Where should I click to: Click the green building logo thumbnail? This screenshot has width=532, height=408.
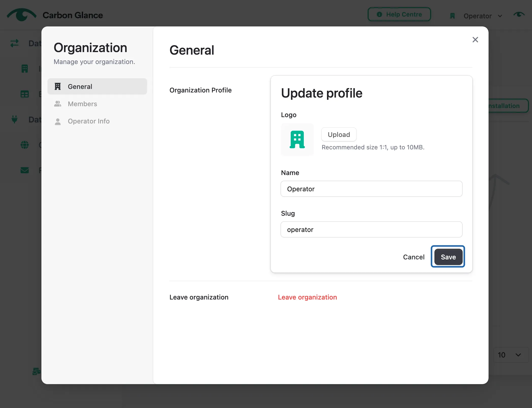coord(297,139)
